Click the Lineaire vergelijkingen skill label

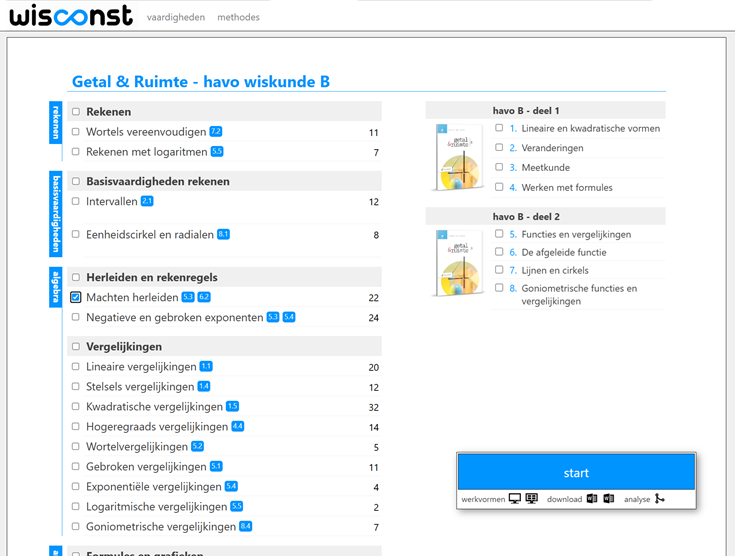[141, 367]
